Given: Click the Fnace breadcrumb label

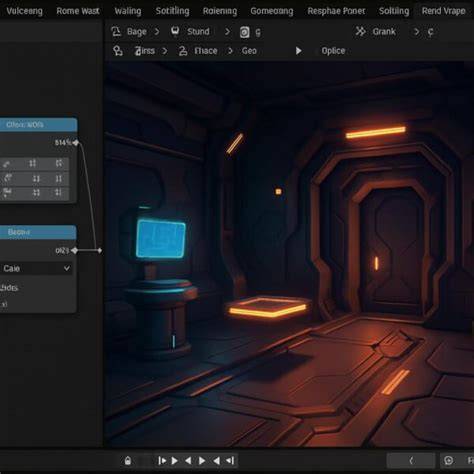Looking at the screenshot, I should click(206, 51).
